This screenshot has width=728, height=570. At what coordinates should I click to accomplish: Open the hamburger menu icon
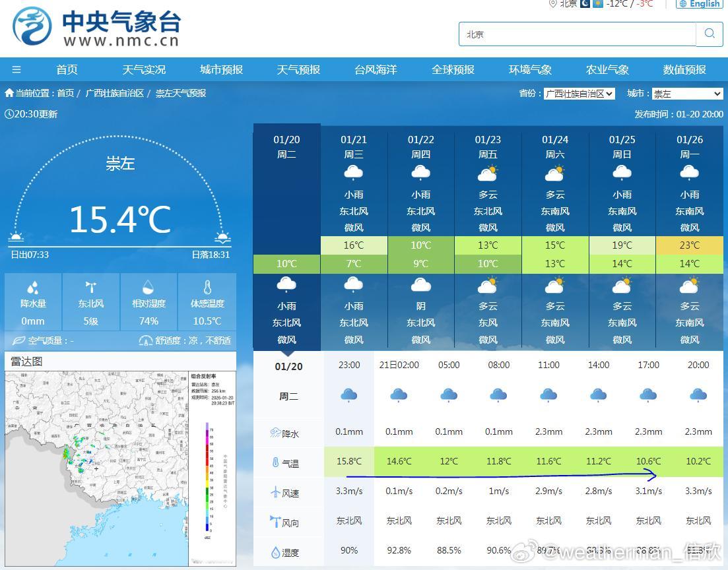(x=17, y=69)
